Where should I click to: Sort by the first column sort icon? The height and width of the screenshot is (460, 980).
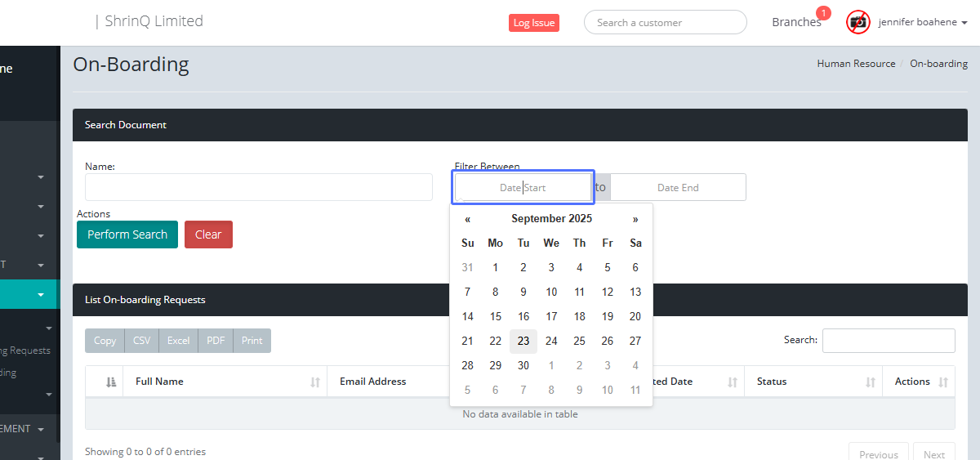click(111, 382)
